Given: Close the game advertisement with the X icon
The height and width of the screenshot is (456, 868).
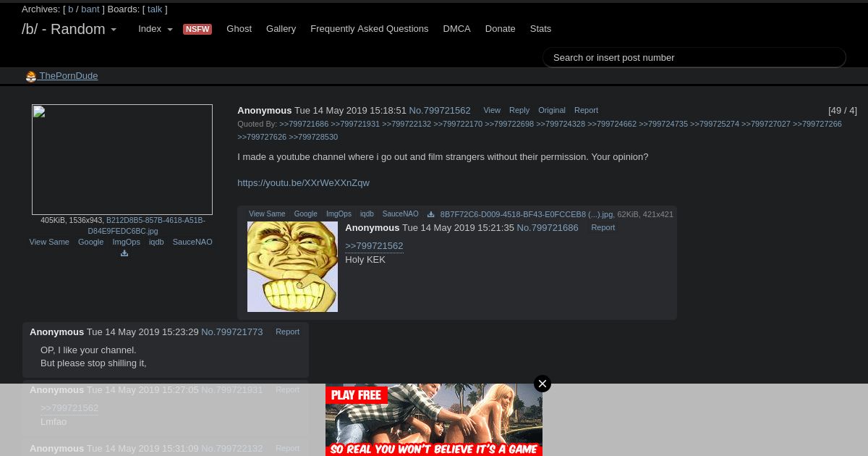Looking at the screenshot, I should point(542,384).
